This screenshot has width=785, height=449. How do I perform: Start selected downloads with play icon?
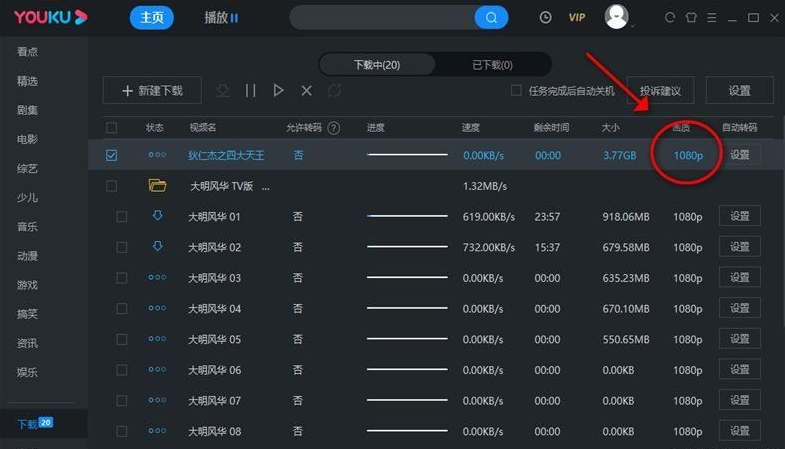tap(278, 91)
